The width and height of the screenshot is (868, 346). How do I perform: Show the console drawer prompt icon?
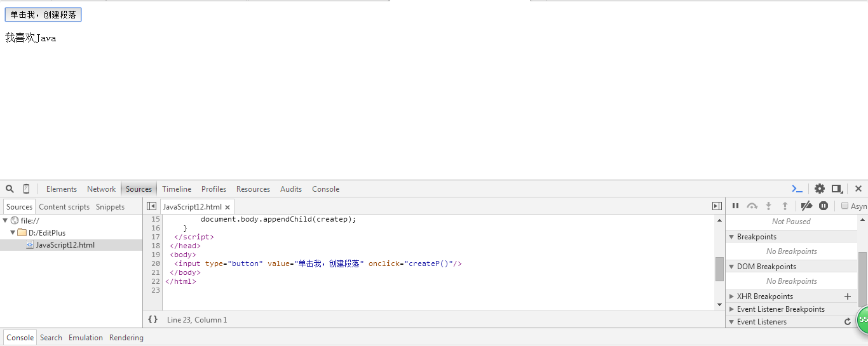(797, 189)
